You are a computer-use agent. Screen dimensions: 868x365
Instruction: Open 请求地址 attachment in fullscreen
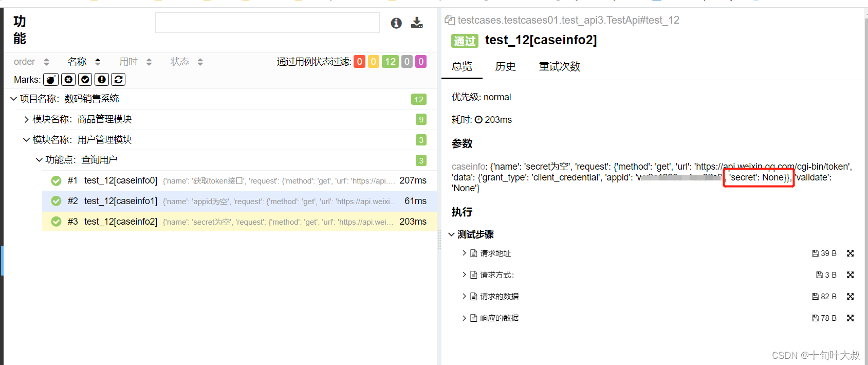pos(851,253)
